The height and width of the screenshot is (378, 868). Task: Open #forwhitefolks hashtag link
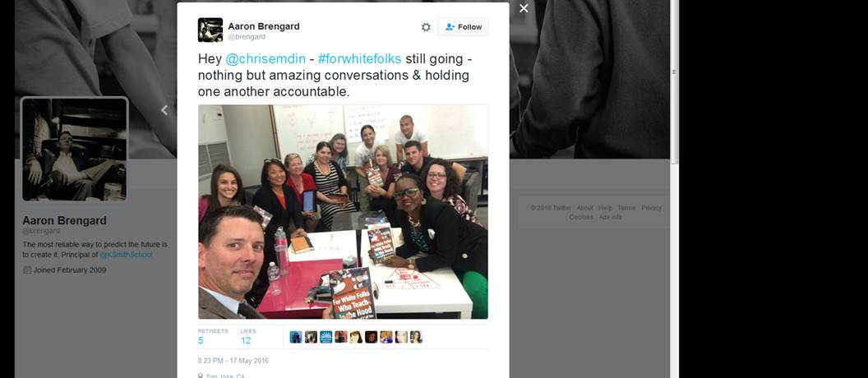click(x=360, y=58)
